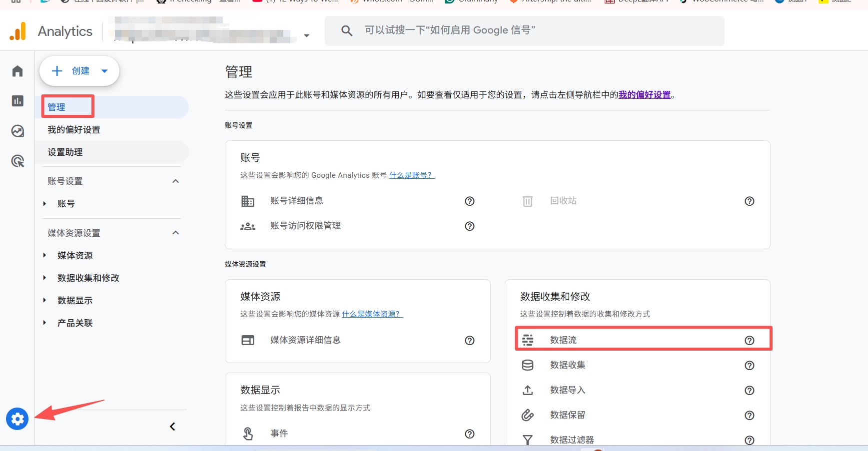
Task: Open the 创建 dropdown button
Action: coord(79,71)
